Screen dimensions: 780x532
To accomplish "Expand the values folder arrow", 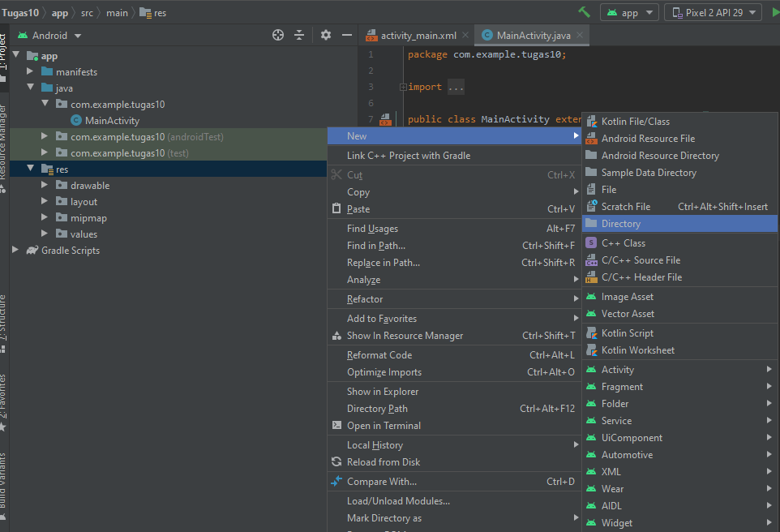I will [45, 234].
